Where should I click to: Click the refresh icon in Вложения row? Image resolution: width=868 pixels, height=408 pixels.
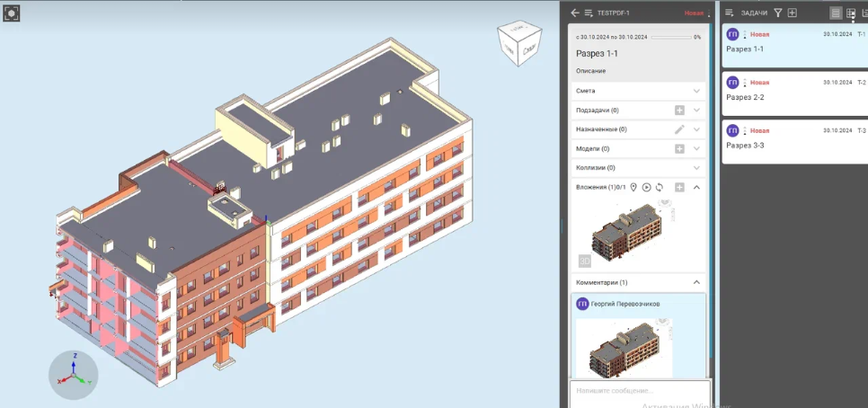click(659, 187)
